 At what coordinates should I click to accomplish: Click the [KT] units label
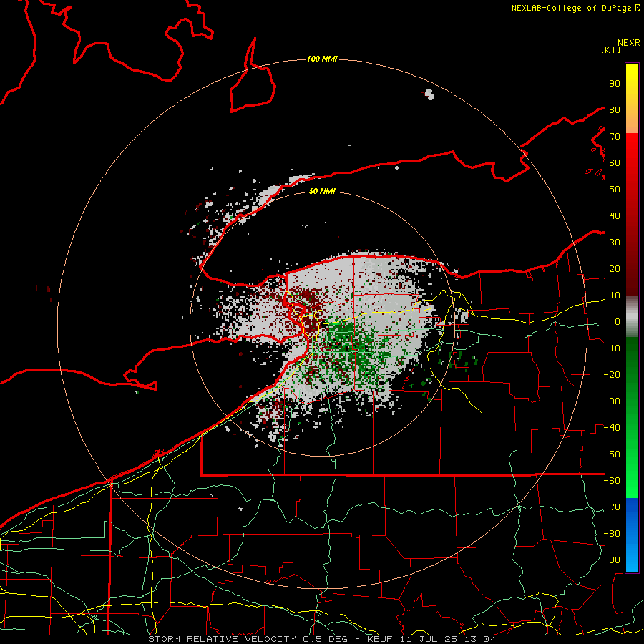click(x=611, y=49)
